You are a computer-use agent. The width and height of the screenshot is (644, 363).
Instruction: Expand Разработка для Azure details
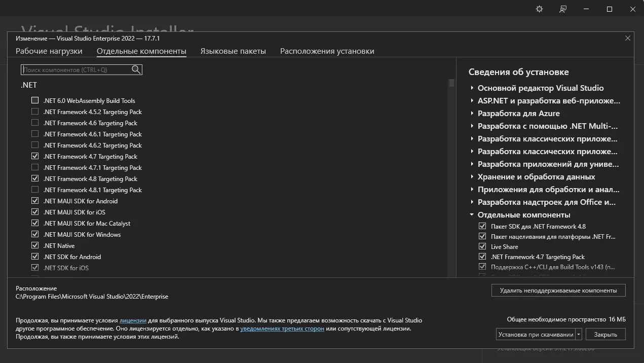pyautogui.click(x=472, y=113)
